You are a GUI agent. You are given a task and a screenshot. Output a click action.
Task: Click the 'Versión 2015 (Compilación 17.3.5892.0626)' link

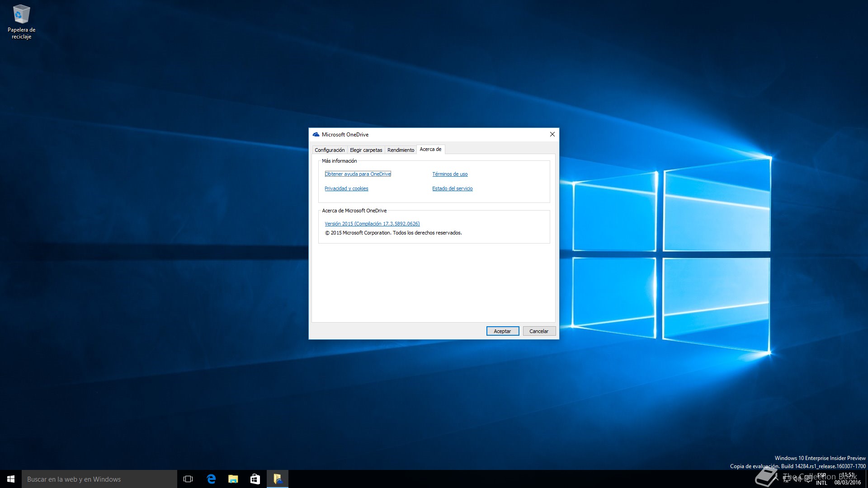tap(372, 224)
